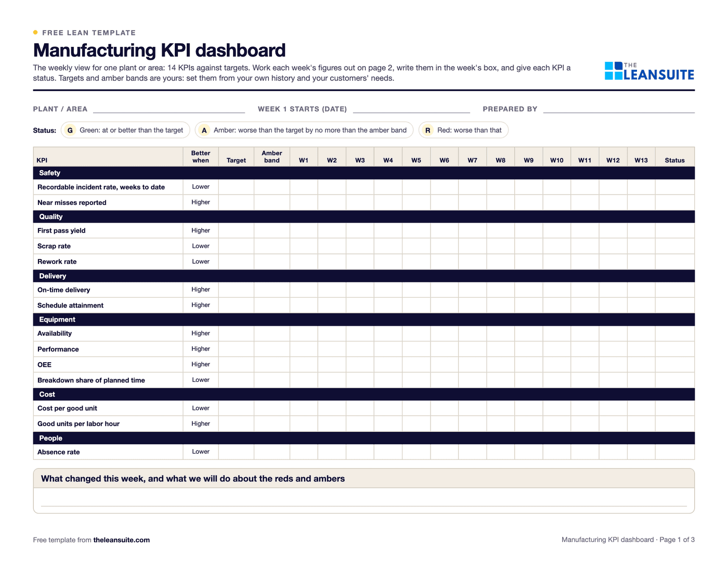Select the Recordable incident rate row label
Screen dimensions: 728x563
point(101,187)
